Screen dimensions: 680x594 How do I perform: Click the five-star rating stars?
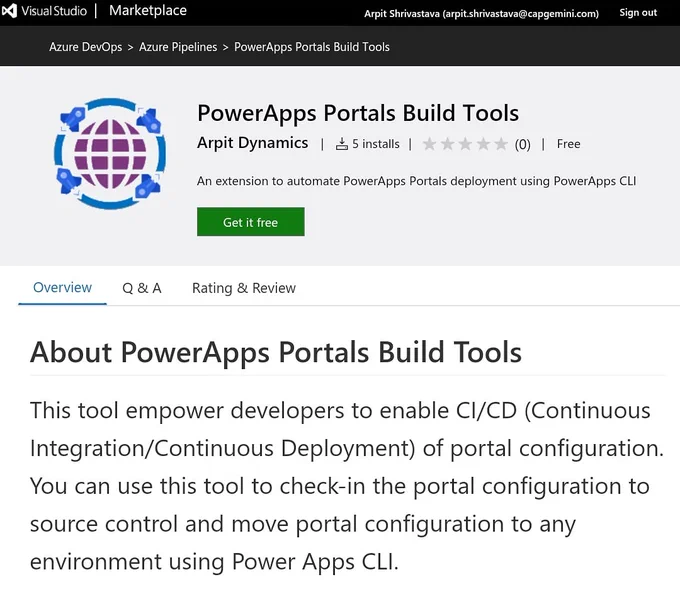(x=465, y=144)
